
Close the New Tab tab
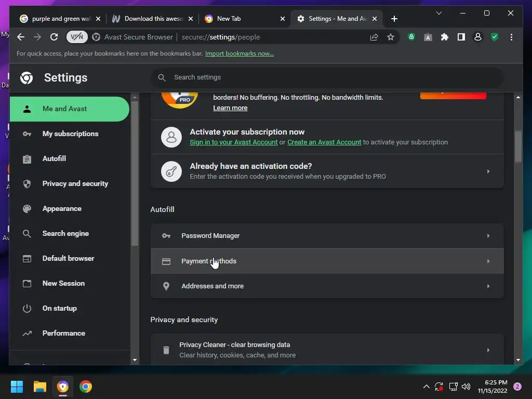(x=282, y=19)
